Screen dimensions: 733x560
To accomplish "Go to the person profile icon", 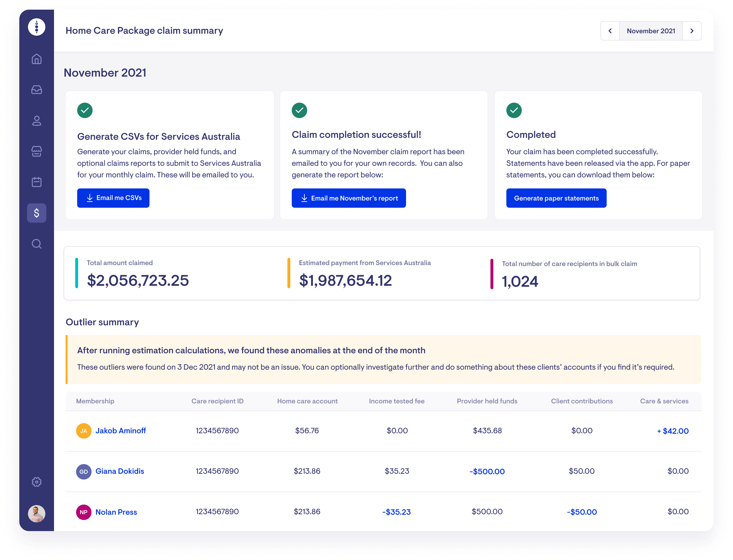I will point(37,121).
